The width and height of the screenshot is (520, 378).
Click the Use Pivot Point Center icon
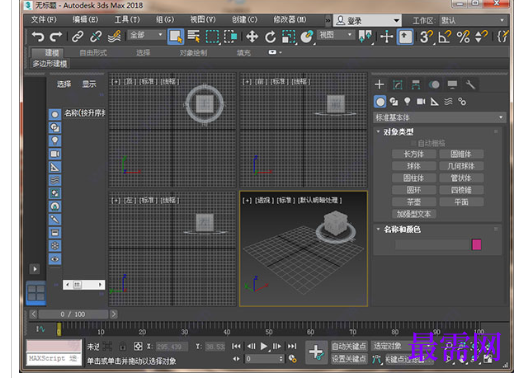pyautogui.click(x=365, y=37)
